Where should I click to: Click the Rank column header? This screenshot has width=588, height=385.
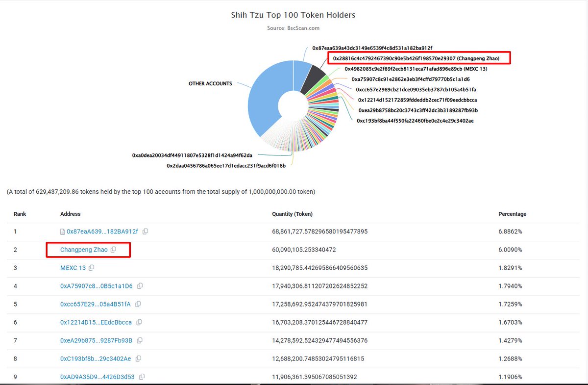(x=20, y=214)
